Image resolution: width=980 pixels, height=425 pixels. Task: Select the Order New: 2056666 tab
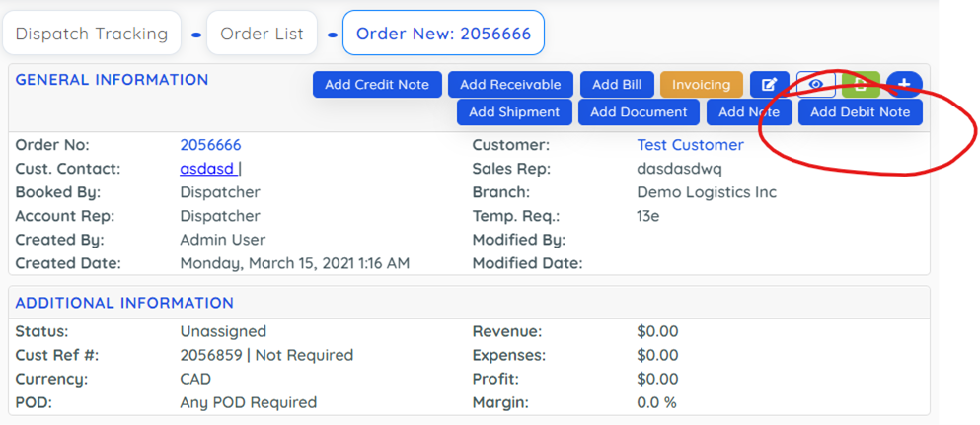tap(443, 34)
